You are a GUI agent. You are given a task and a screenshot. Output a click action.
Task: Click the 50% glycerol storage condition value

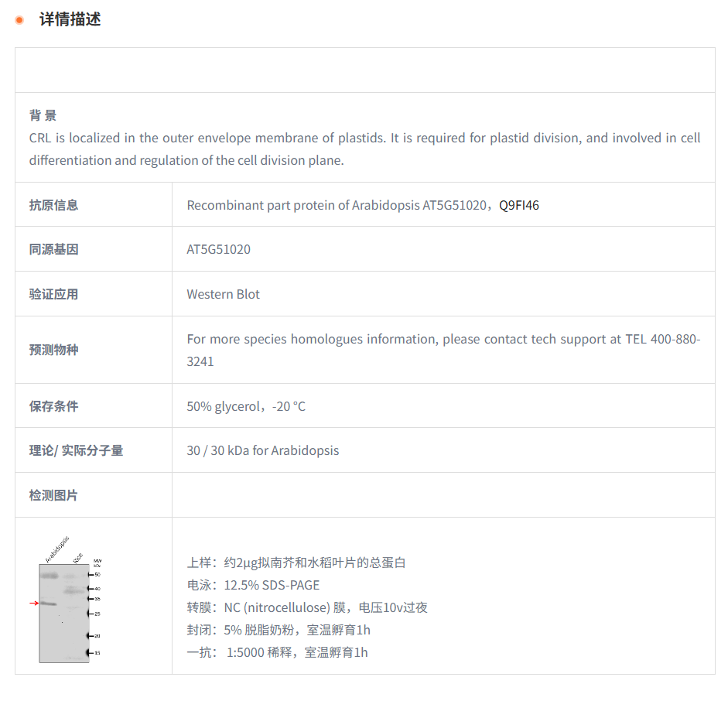245,406
